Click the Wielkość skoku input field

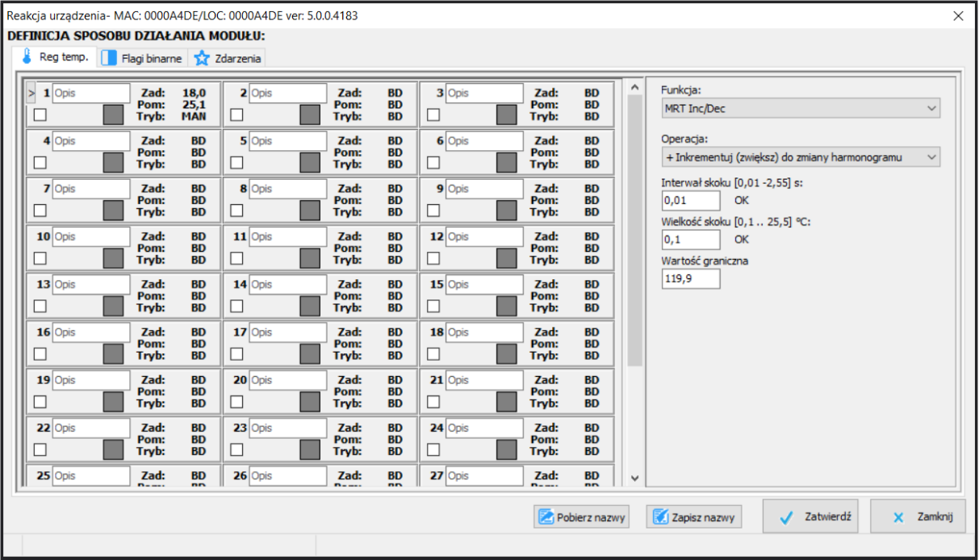691,240
